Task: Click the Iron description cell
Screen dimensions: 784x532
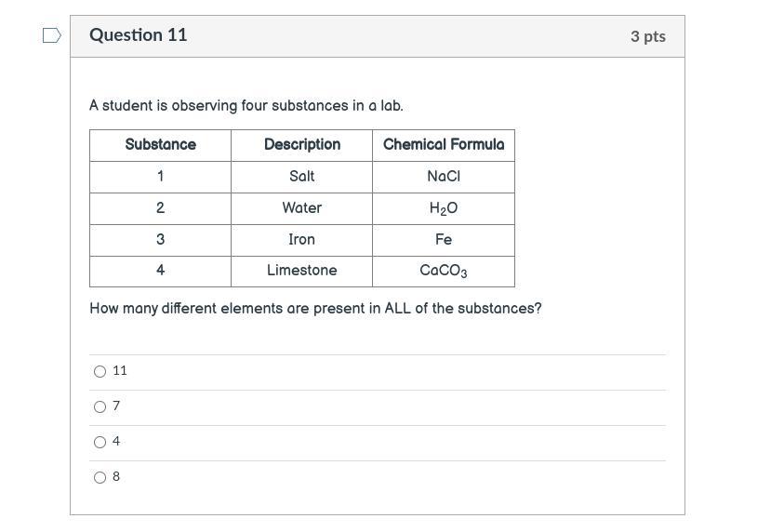Action: coord(301,240)
